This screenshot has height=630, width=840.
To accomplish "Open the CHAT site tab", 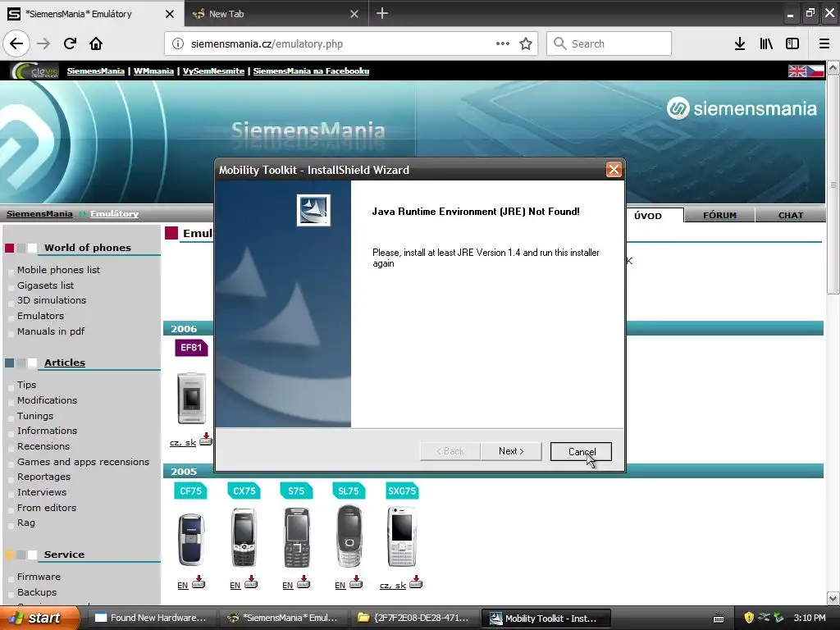I will coord(791,216).
